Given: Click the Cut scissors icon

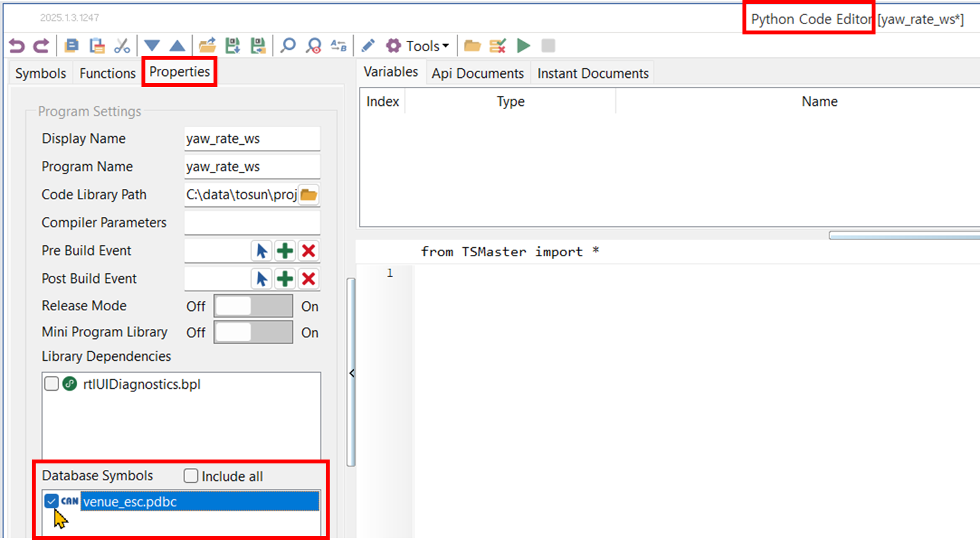Looking at the screenshot, I should coord(122,46).
